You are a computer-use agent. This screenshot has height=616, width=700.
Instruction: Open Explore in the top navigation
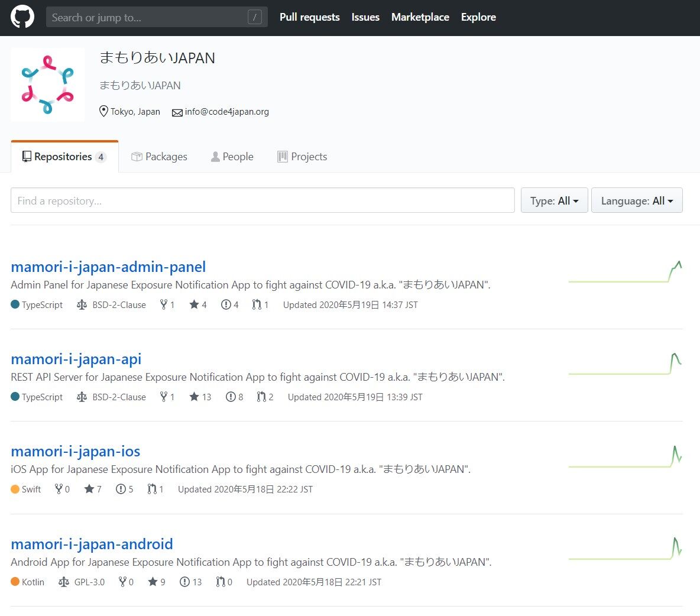(478, 17)
